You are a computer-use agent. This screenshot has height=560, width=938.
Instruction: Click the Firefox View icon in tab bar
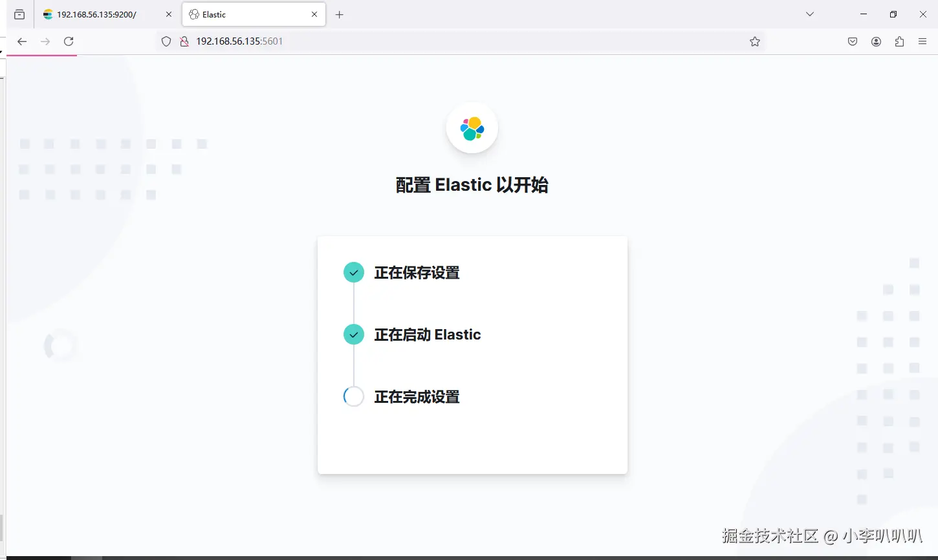tap(19, 14)
